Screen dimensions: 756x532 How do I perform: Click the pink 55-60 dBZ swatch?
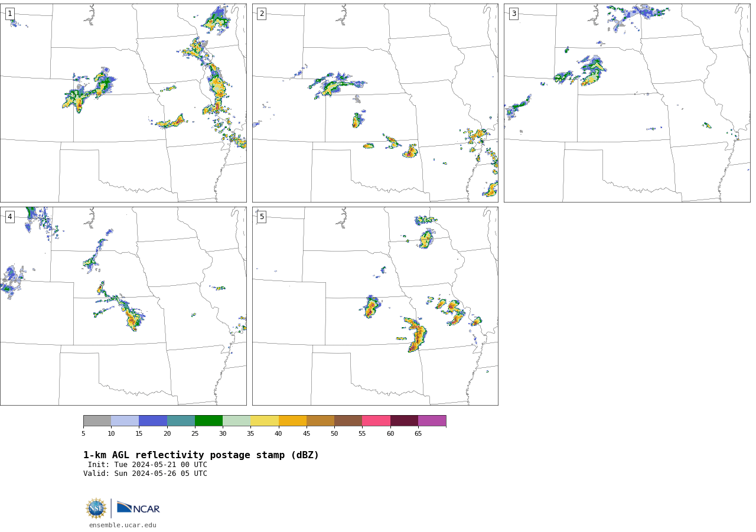pyautogui.click(x=376, y=421)
